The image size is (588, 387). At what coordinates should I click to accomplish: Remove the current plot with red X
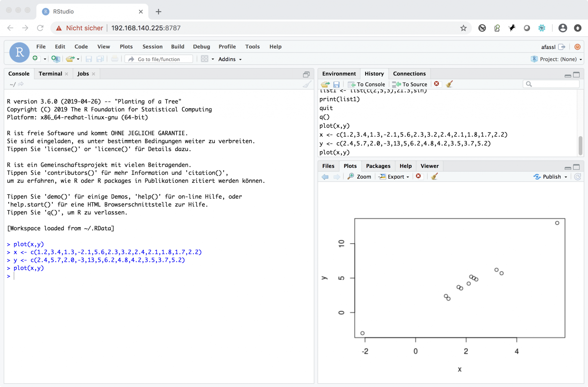(419, 176)
